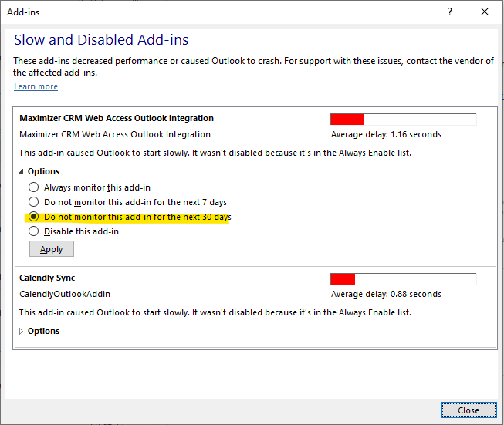Click the Calendly Sync delay progress bar

click(404, 279)
